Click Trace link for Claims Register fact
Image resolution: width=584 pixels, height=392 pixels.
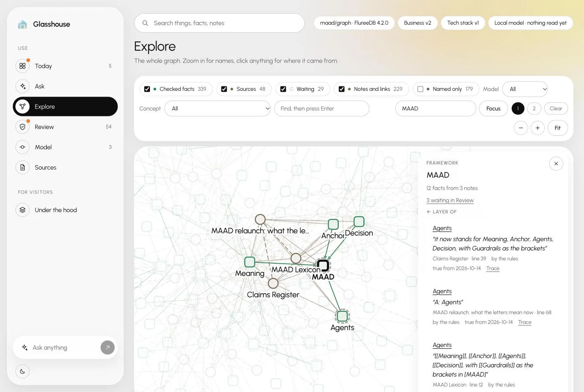(493, 268)
